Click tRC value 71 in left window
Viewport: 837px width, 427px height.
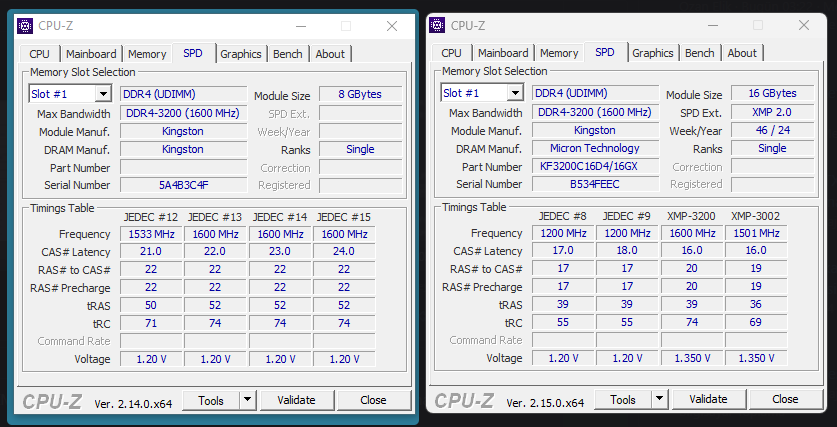point(151,323)
